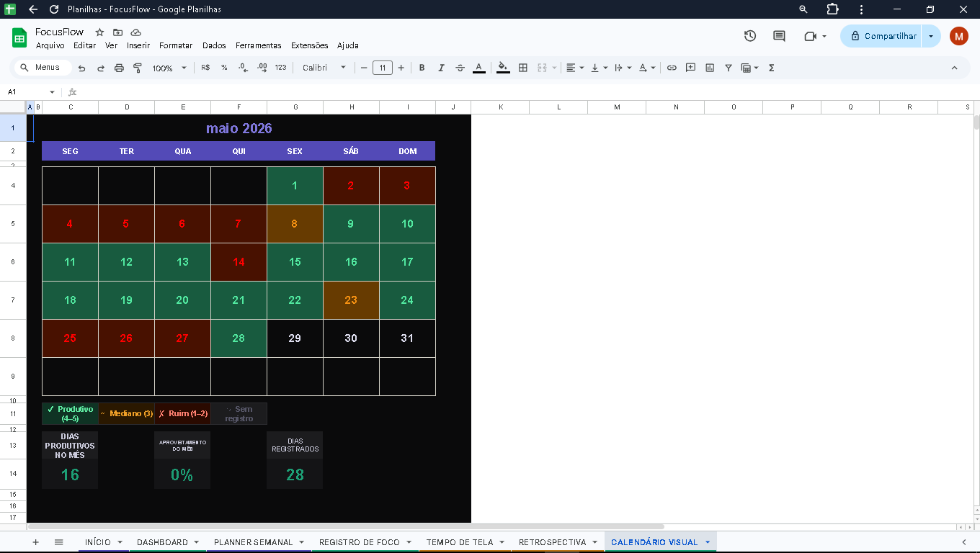
Task: Increase font size plus button
Action: pyautogui.click(x=401, y=68)
